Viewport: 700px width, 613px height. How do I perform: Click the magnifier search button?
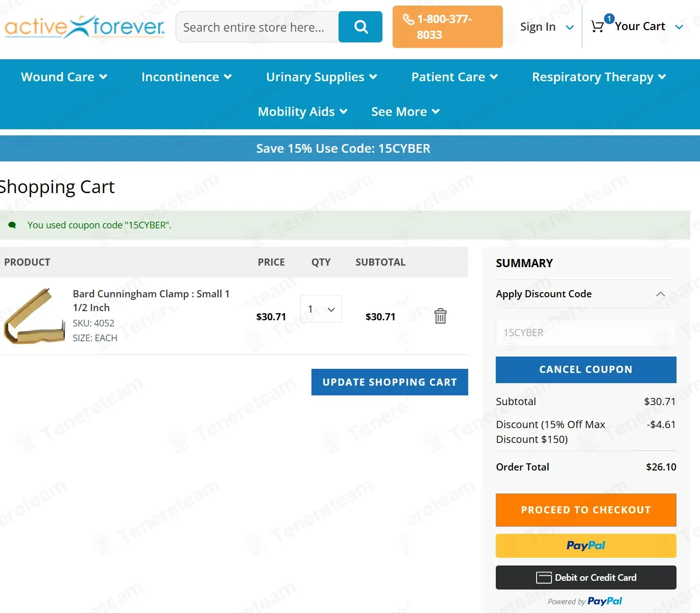(x=360, y=27)
